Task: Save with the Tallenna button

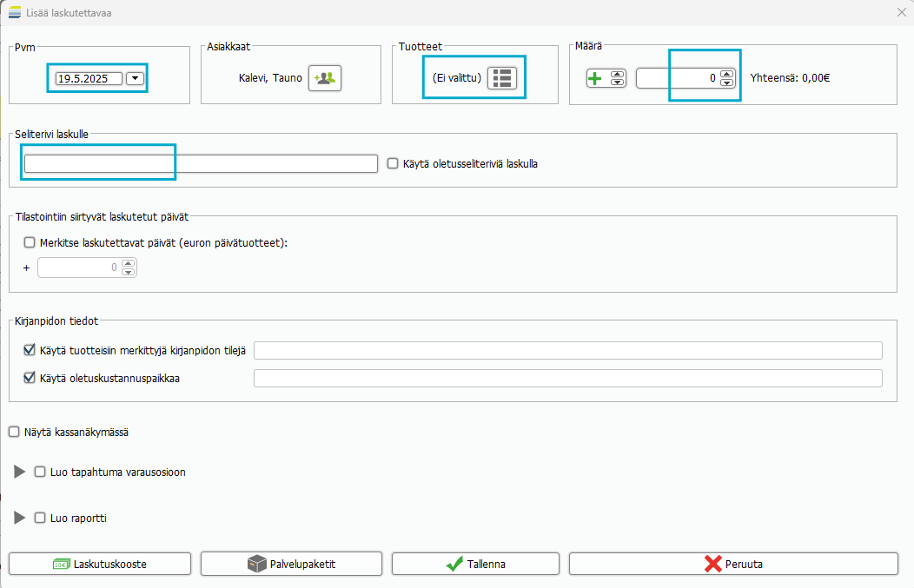Action: [x=475, y=564]
